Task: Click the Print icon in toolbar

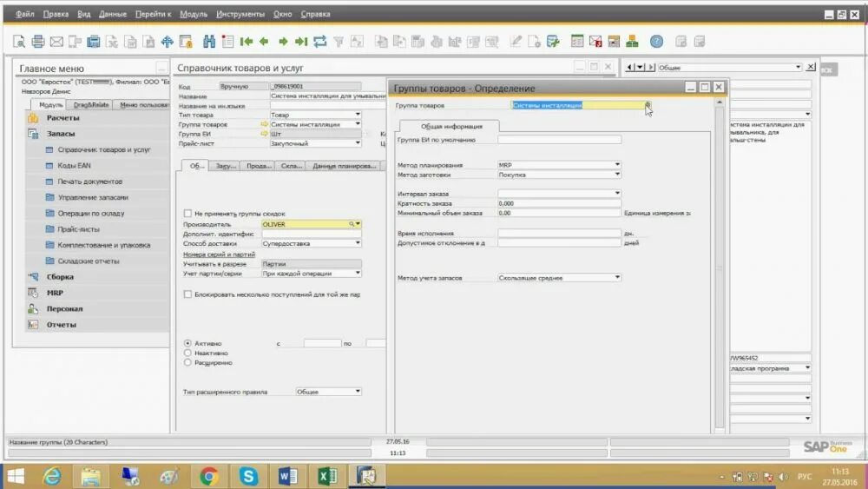Action: coord(37,42)
